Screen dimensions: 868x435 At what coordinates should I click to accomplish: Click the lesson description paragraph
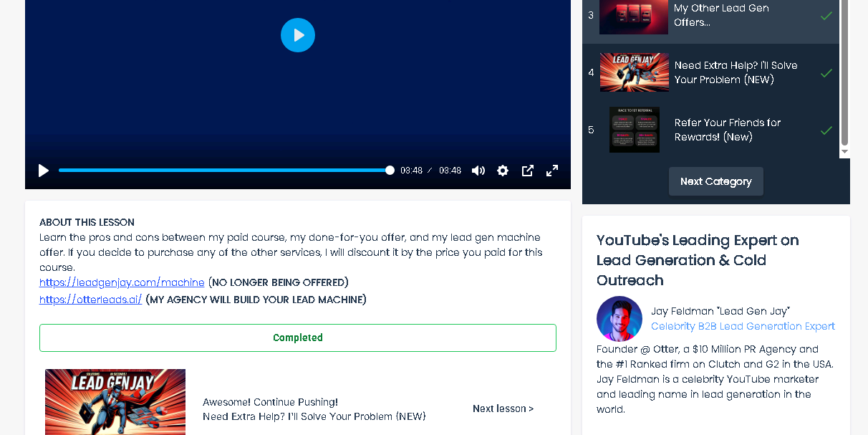291,252
